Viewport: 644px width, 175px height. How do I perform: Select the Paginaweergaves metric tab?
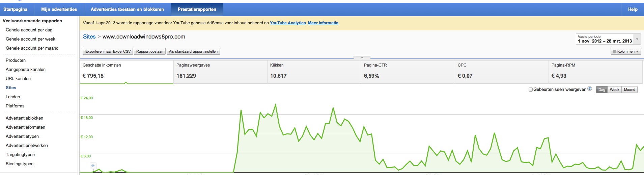point(220,72)
